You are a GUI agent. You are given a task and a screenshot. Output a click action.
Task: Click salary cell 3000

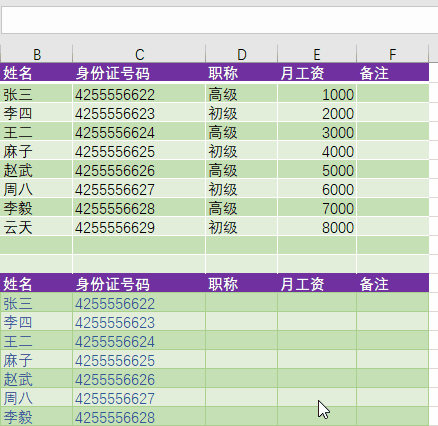click(x=317, y=131)
